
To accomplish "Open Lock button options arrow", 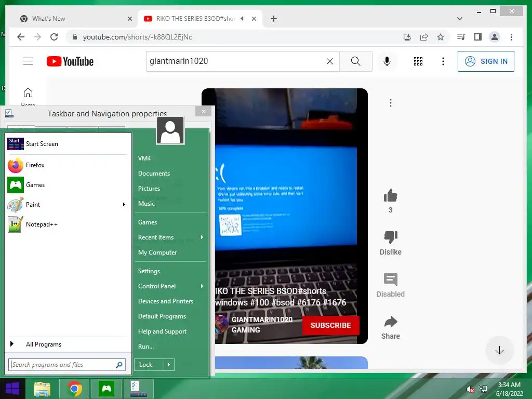I will (169, 365).
